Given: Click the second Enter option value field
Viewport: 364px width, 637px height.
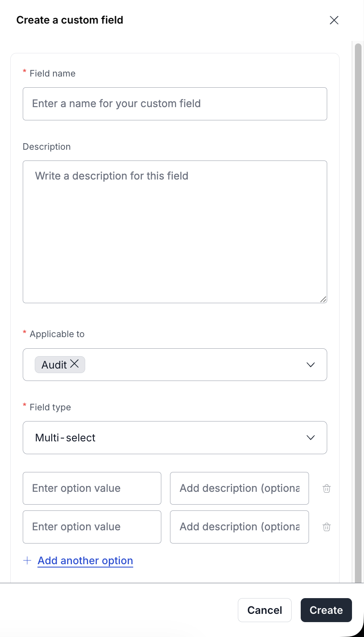Looking at the screenshot, I should click(92, 527).
